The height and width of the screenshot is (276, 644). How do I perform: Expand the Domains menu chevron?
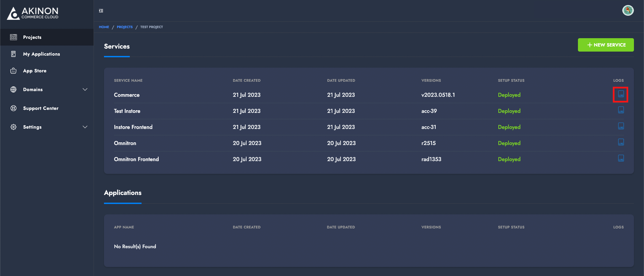coord(85,89)
